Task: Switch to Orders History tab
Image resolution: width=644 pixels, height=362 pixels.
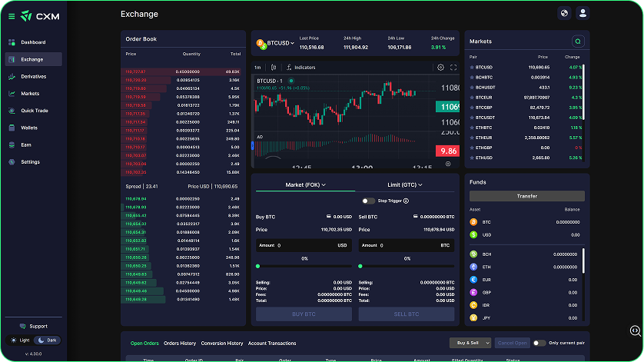Action: (x=180, y=343)
